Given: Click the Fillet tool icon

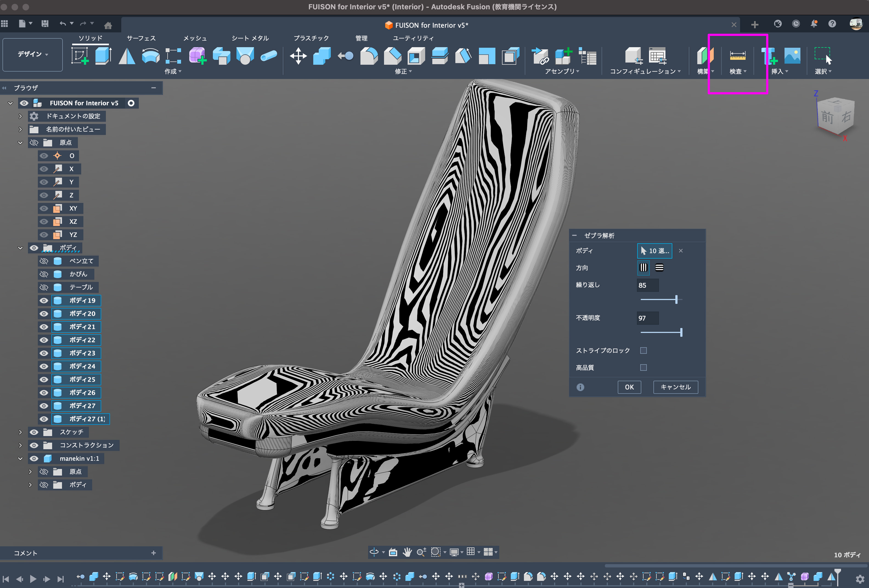Looking at the screenshot, I should point(369,56).
